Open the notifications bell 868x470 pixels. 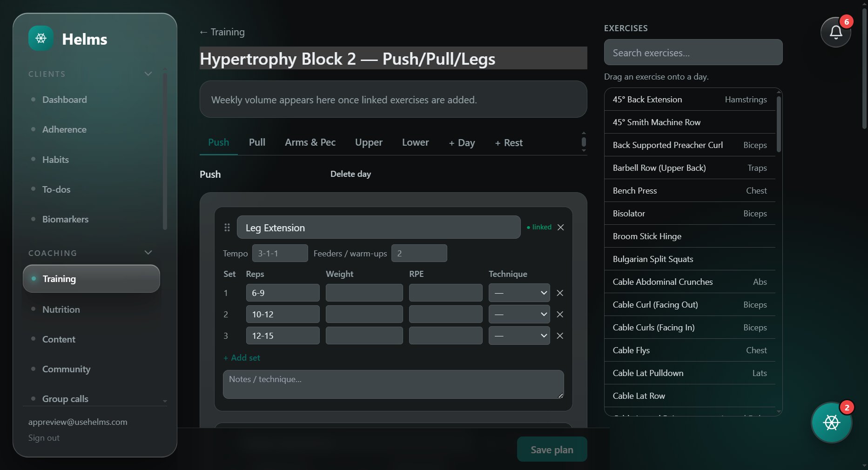pyautogui.click(x=835, y=32)
